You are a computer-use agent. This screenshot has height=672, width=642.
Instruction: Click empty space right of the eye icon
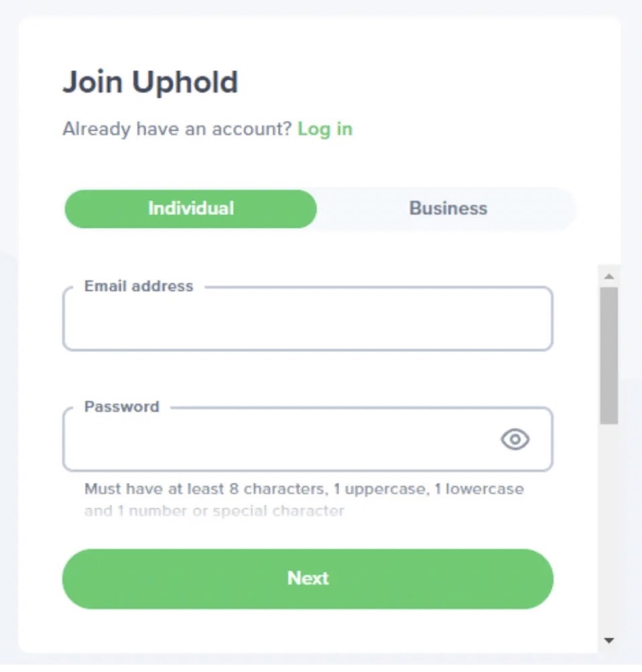(541, 439)
